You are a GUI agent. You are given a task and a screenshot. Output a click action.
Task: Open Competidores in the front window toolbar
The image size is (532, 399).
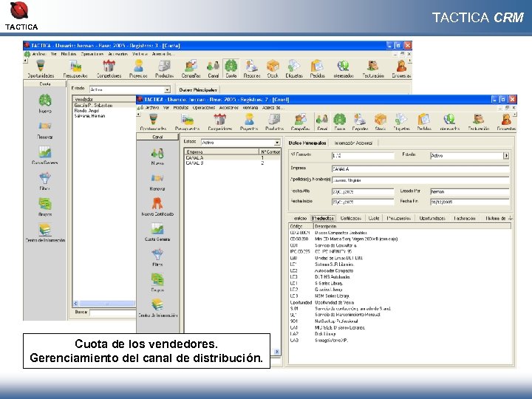point(219,121)
